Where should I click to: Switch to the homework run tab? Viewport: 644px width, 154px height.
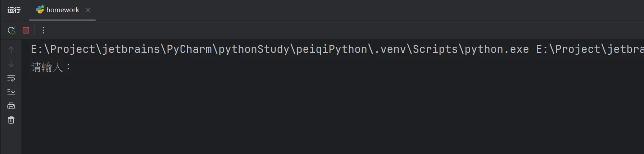pyautogui.click(x=63, y=10)
